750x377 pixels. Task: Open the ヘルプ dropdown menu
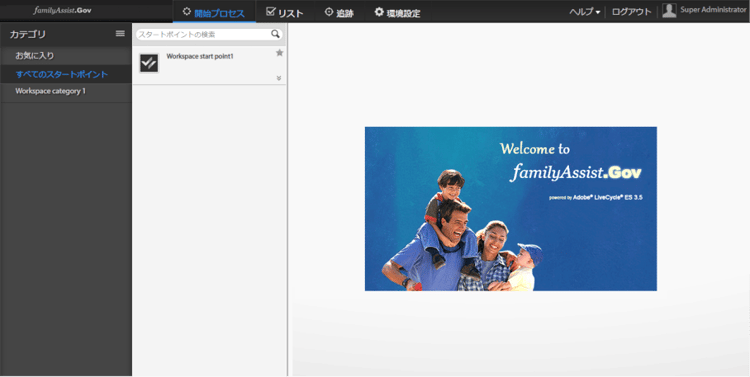[x=585, y=12]
